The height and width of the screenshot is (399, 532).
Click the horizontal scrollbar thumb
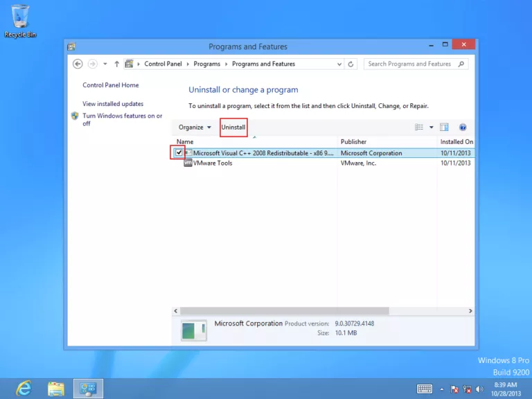click(x=284, y=311)
